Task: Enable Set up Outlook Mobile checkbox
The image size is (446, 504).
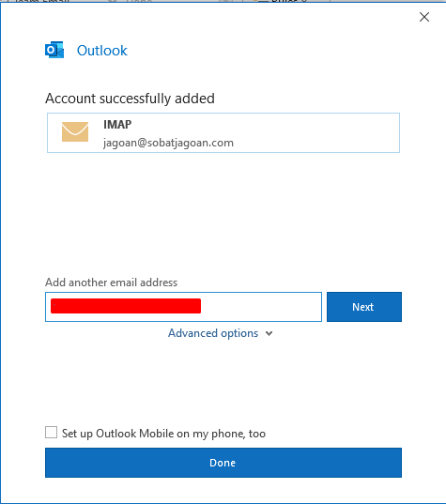Action: tap(51, 433)
